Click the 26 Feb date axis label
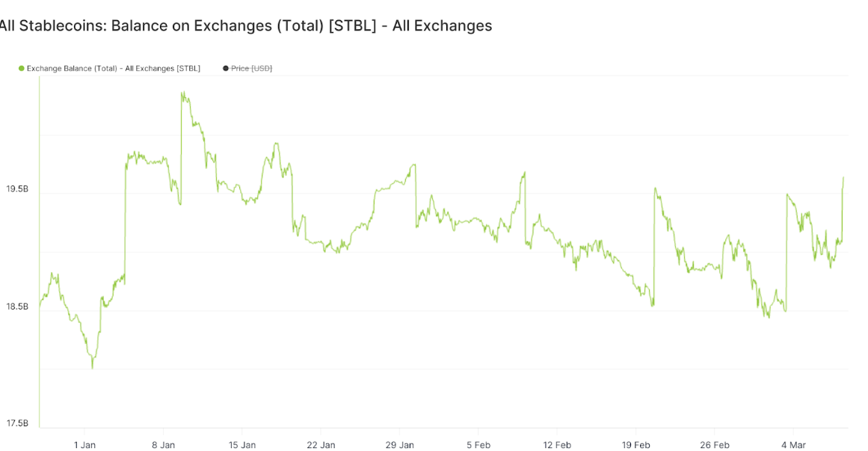The image size is (868, 451). (715, 445)
